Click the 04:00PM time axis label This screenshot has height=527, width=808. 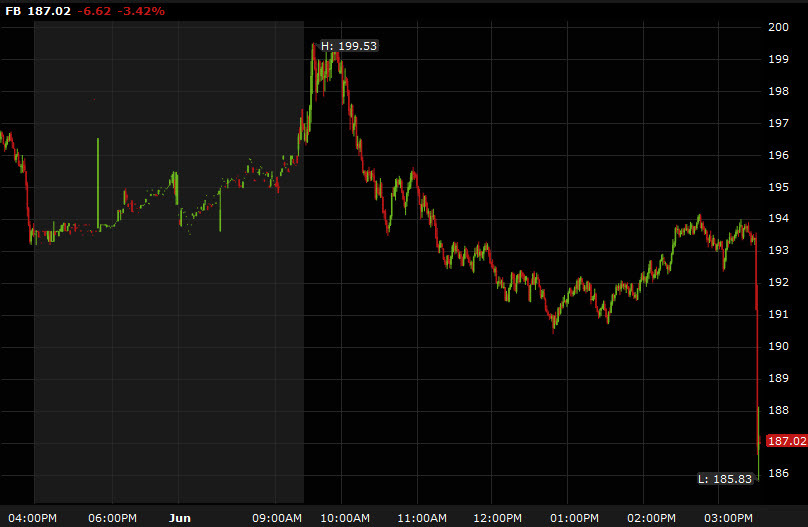click(x=32, y=518)
